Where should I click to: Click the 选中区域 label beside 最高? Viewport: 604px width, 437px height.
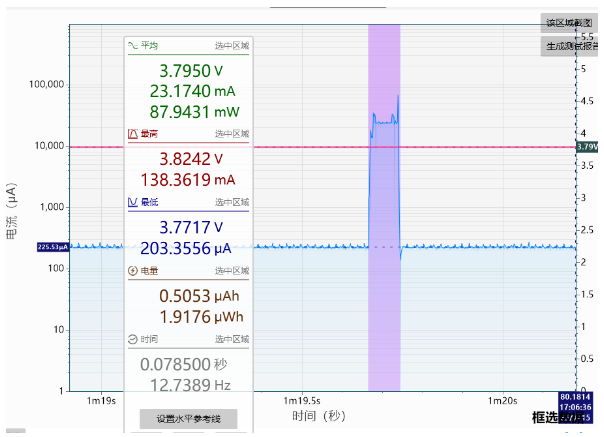coord(232,134)
